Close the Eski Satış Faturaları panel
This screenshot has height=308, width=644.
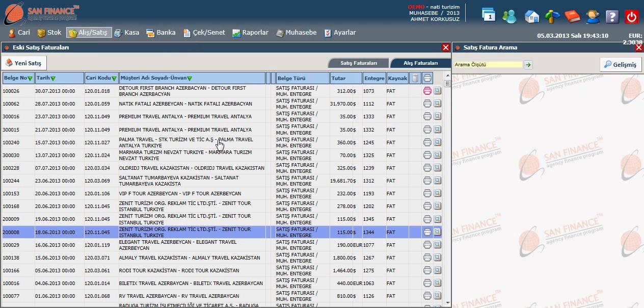(446, 47)
